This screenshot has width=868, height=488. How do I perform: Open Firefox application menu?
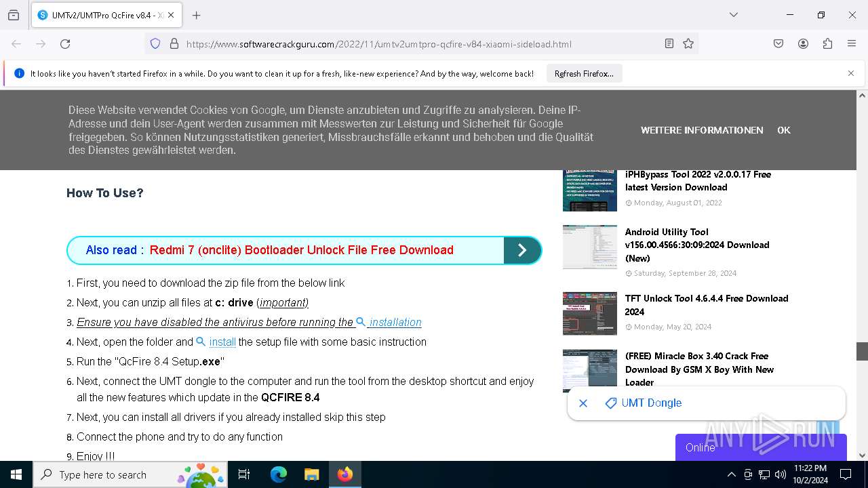point(852,43)
